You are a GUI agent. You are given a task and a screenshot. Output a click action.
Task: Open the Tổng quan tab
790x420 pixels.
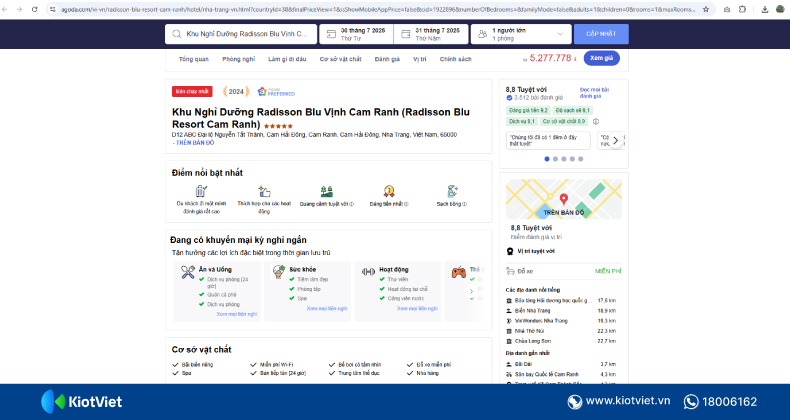pos(193,59)
